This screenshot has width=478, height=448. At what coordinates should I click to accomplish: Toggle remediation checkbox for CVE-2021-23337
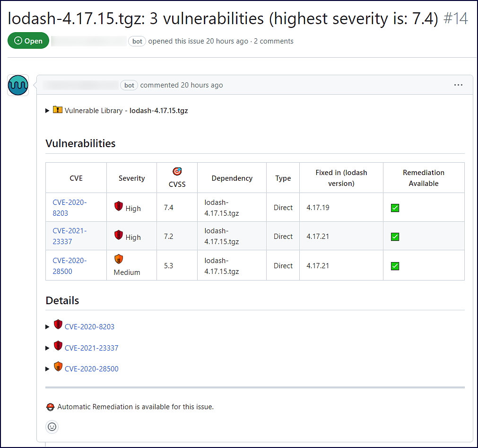[x=395, y=237]
